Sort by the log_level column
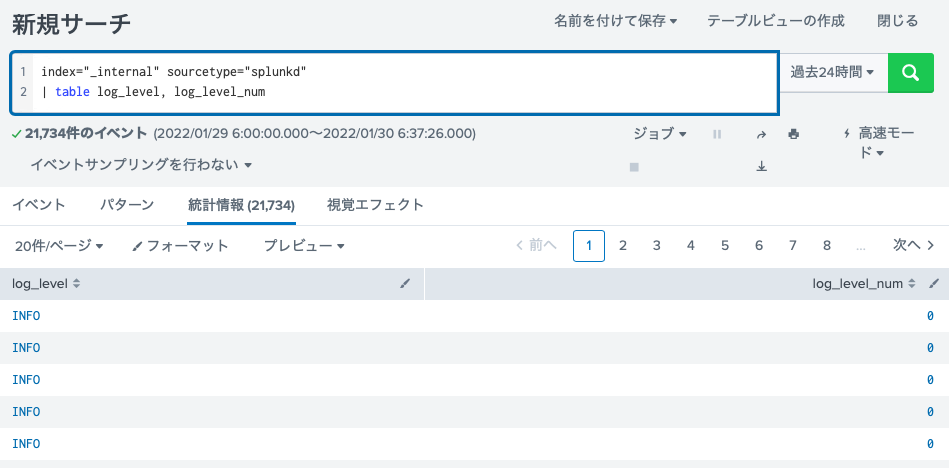 46,283
